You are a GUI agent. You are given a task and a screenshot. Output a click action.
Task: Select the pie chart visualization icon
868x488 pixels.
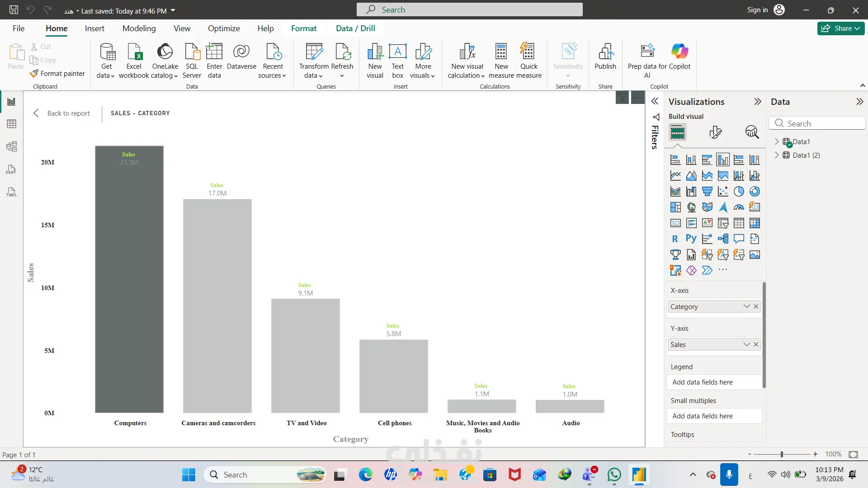(739, 192)
